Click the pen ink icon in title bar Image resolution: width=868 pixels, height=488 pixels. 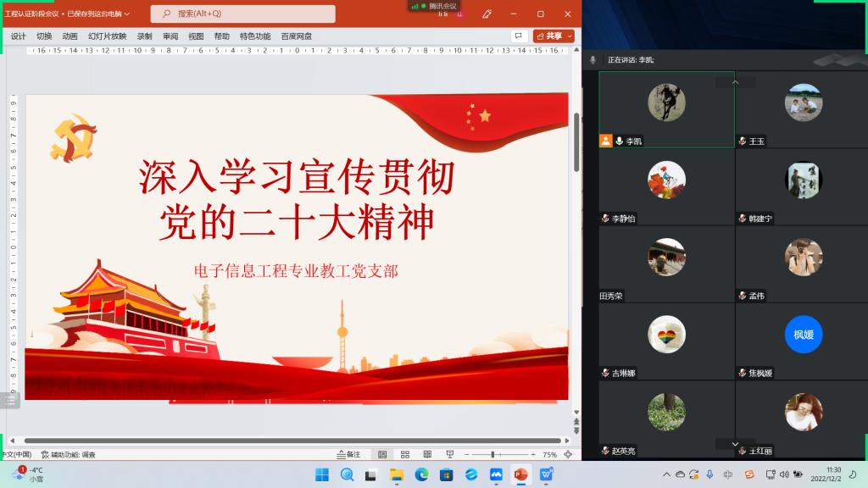[x=487, y=14]
